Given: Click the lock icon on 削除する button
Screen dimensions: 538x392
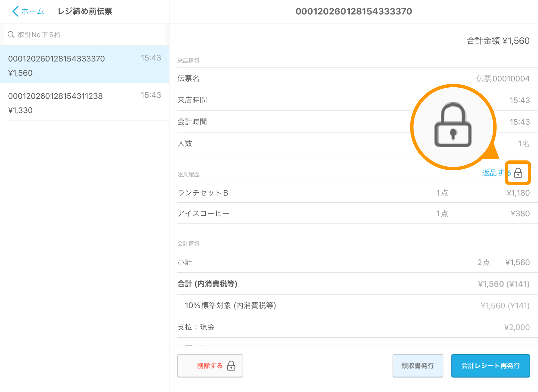Looking at the screenshot, I should click(x=231, y=366).
